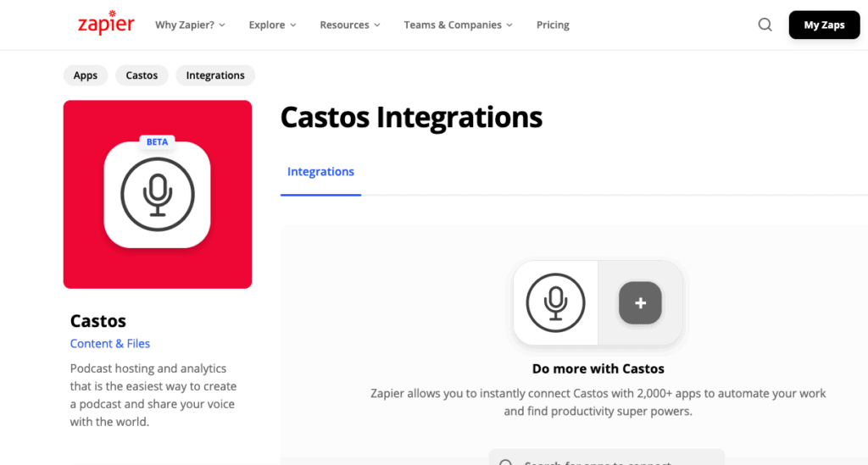Click the podcast hosting description text
Image resolution: width=868 pixels, height=465 pixels.
(153, 395)
